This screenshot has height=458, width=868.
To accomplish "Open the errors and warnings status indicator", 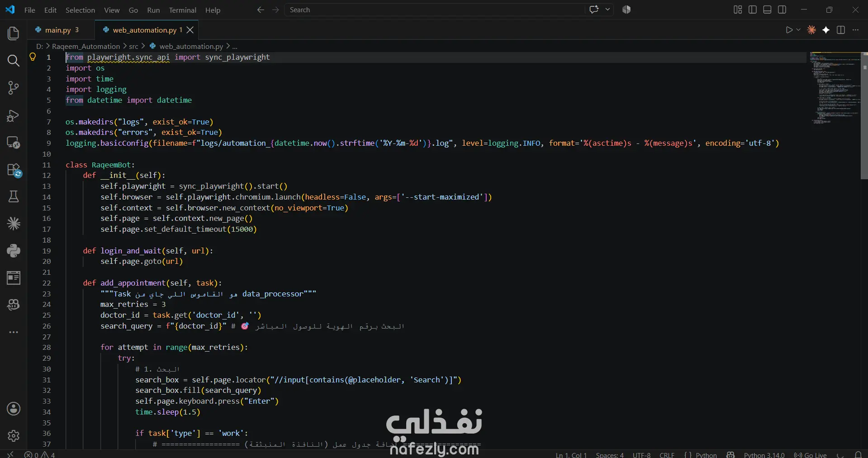I will 40,454.
